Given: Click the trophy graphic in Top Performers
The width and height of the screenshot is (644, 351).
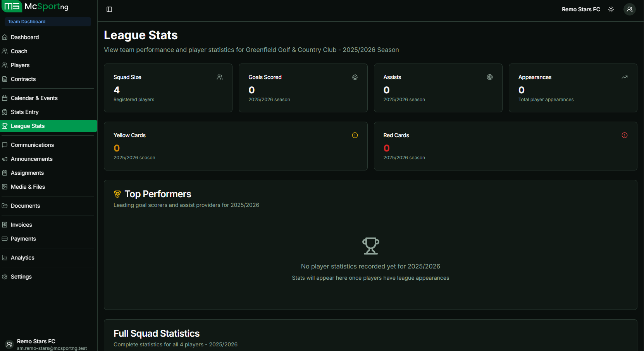Looking at the screenshot, I should tap(370, 246).
